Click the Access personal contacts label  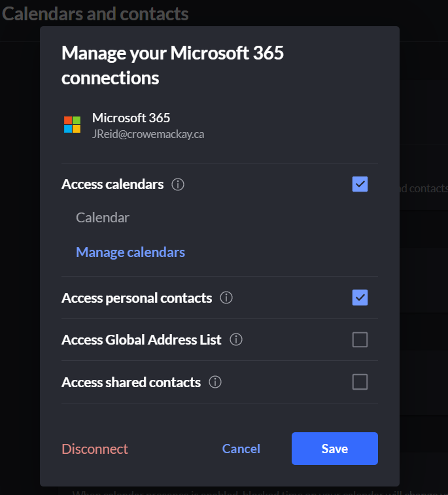[x=137, y=298]
